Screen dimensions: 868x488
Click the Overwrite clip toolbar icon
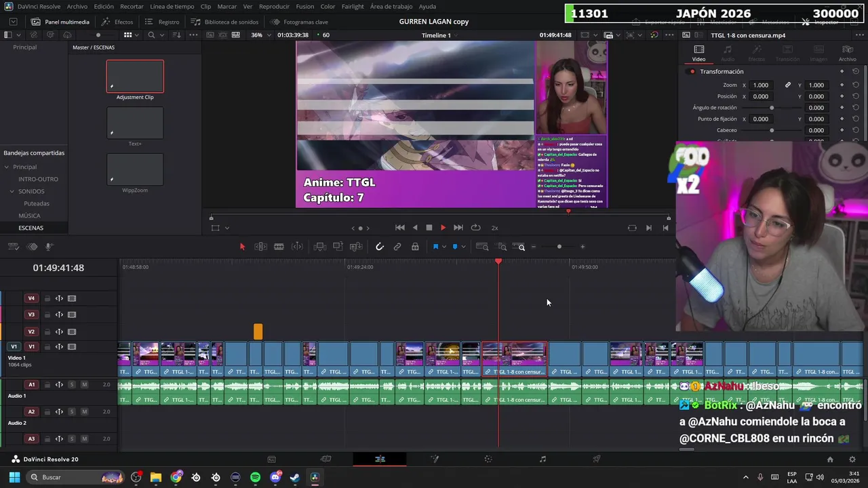338,247
